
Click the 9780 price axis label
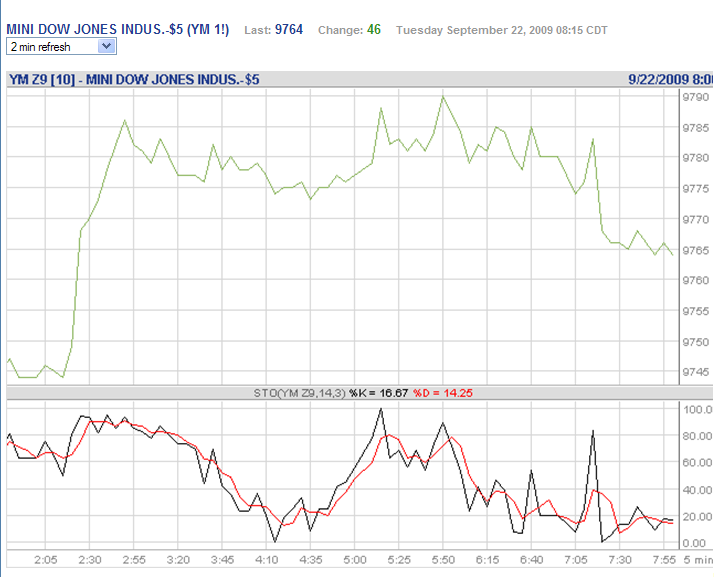pyautogui.click(x=695, y=158)
